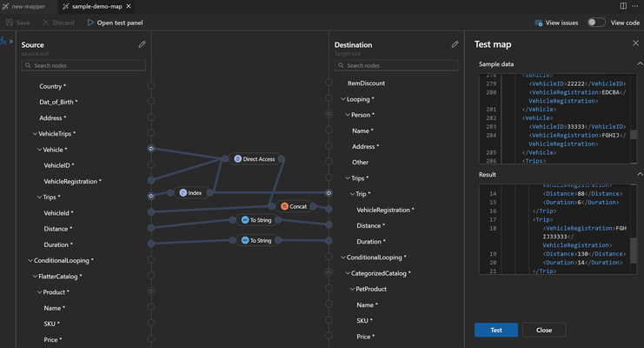Collapse the Sample data section
Screen dimensions: 644x348
point(640,64)
